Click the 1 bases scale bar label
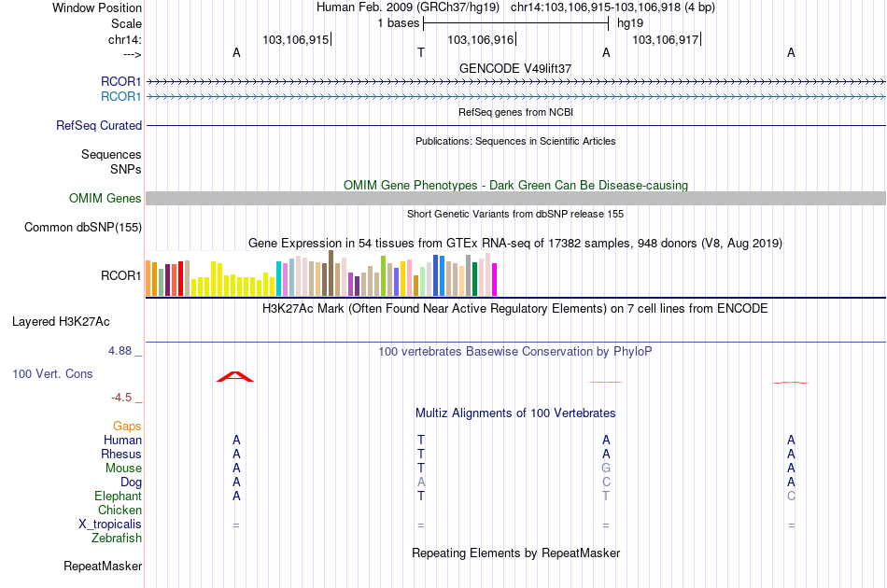 [x=399, y=23]
